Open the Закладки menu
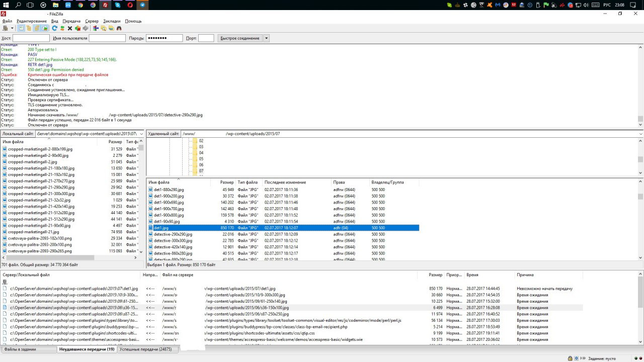This screenshot has height=362, width=644. click(112, 21)
